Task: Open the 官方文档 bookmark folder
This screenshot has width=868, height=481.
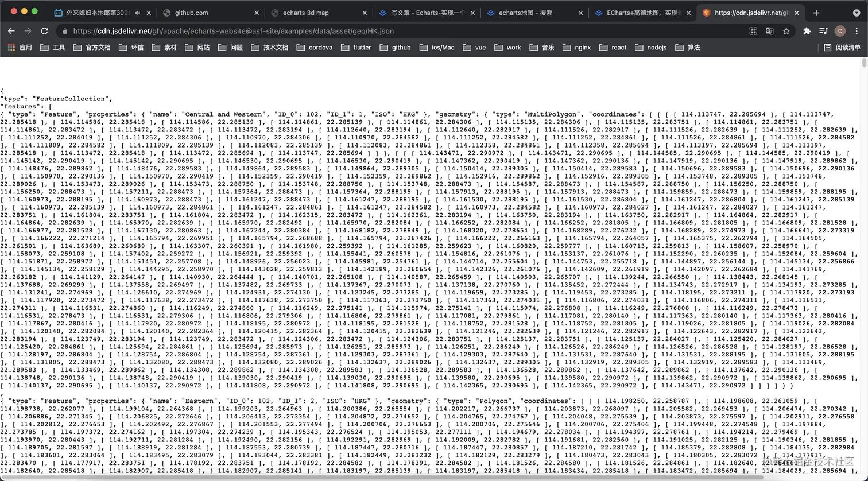Action: click(x=92, y=48)
